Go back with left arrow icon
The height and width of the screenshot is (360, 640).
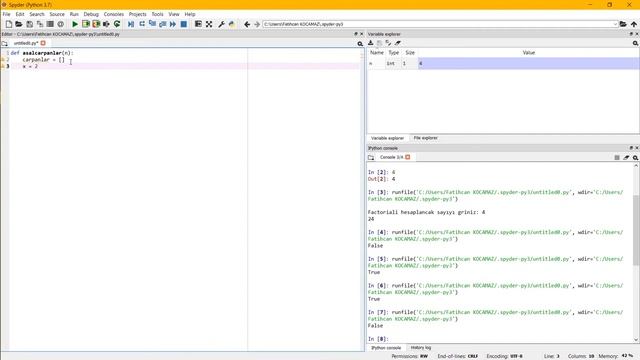(x=247, y=24)
